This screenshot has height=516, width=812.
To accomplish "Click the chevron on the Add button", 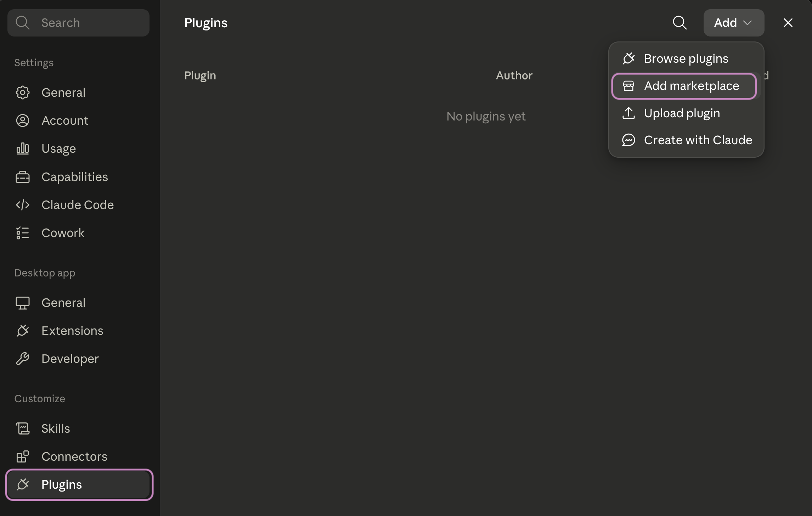I will pyautogui.click(x=748, y=23).
